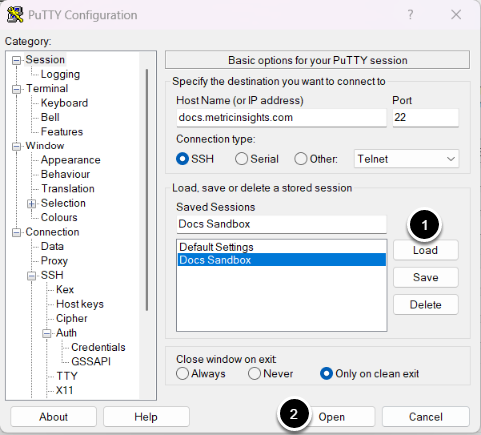Click the Load session button

(x=426, y=250)
